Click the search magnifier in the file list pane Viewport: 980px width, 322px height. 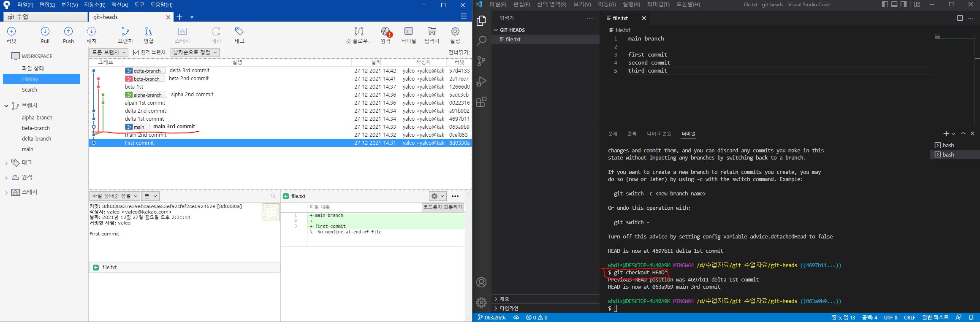[x=273, y=196]
